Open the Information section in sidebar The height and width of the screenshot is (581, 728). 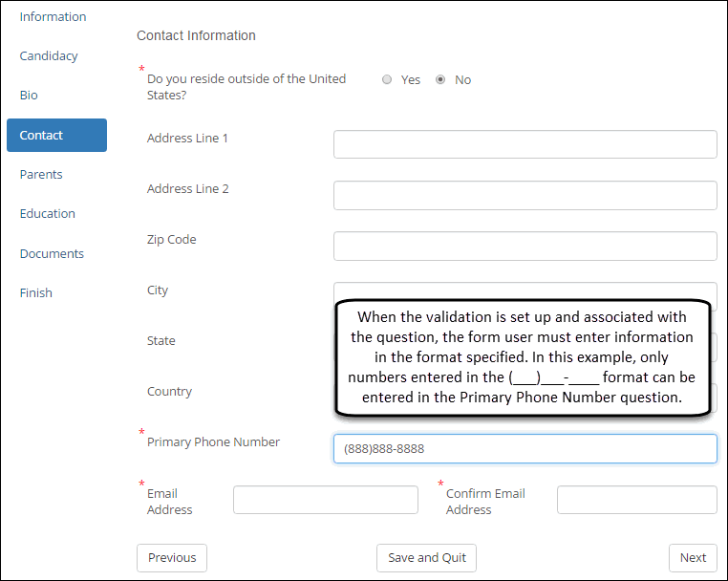(53, 16)
